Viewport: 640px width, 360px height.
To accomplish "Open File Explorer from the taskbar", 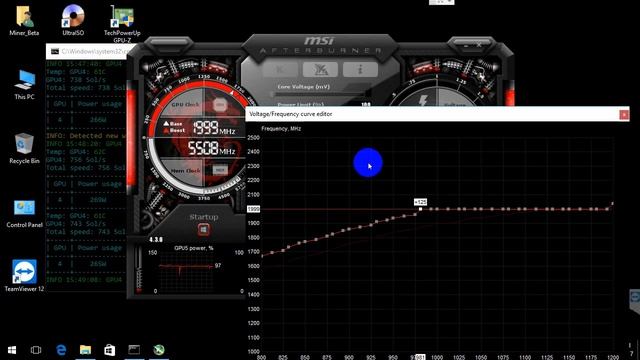I will click(x=85, y=350).
